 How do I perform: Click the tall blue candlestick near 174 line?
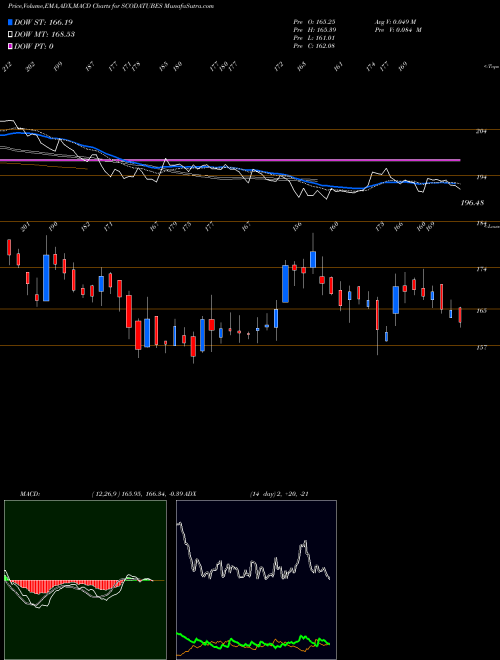46,278
